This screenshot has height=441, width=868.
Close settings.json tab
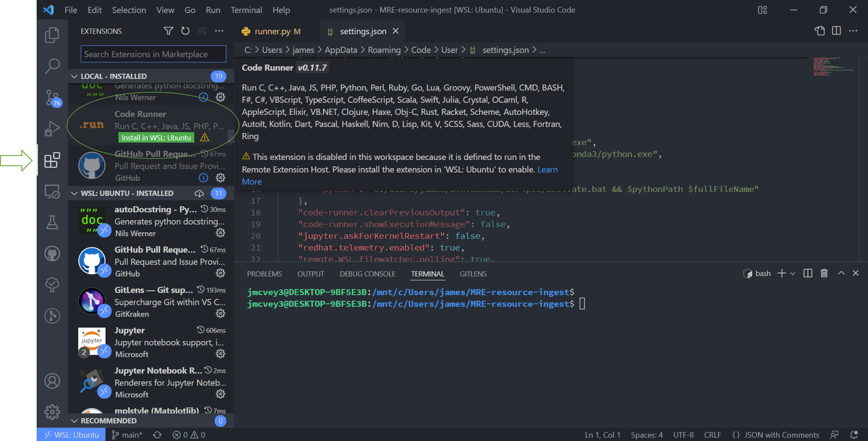(396, 31)
